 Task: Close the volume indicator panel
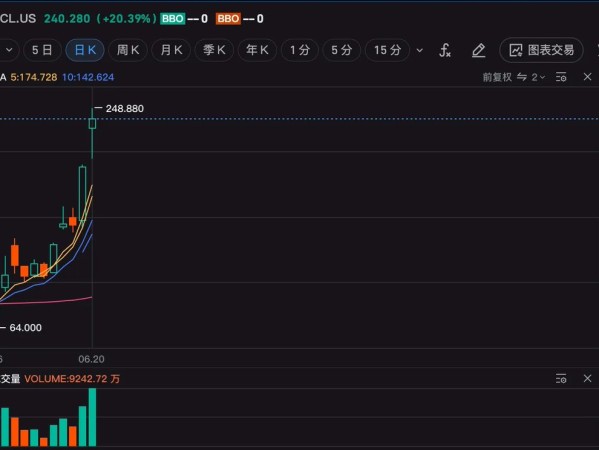(588, 378)
